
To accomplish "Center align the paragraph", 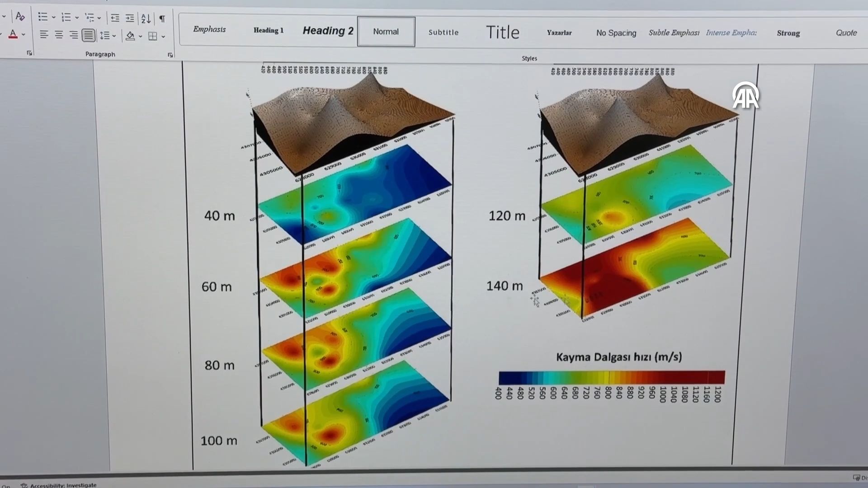I will (59, 35).
